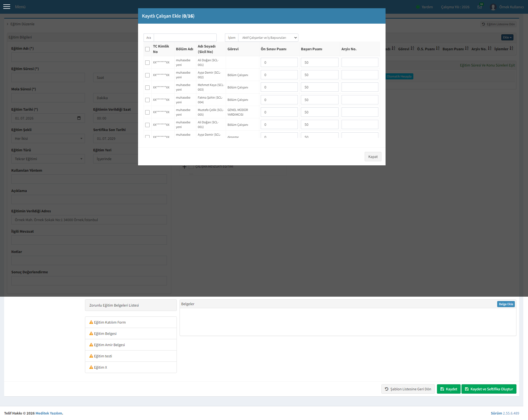The image size is (528, 420).
Task: Click the Ara search input field
Action: [185, 38]
